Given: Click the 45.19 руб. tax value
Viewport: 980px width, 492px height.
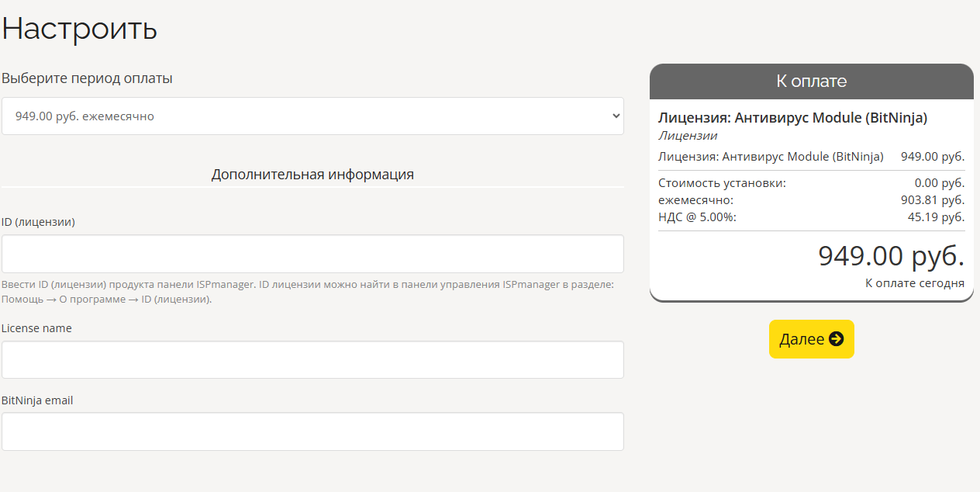Looking at the screenshot, I should pos(936,217).
